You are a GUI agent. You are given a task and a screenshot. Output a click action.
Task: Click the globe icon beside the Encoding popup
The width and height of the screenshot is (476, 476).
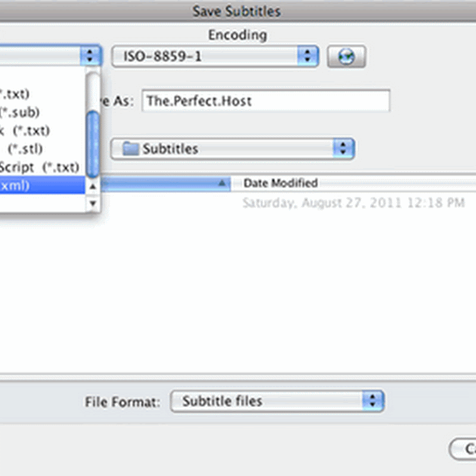[x=346, y=57]
